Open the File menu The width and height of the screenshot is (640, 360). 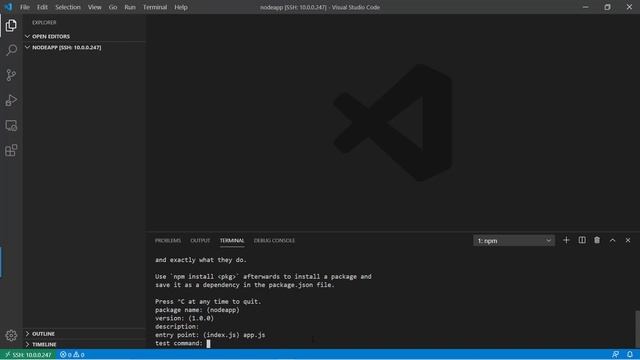(x=25, y=7)
